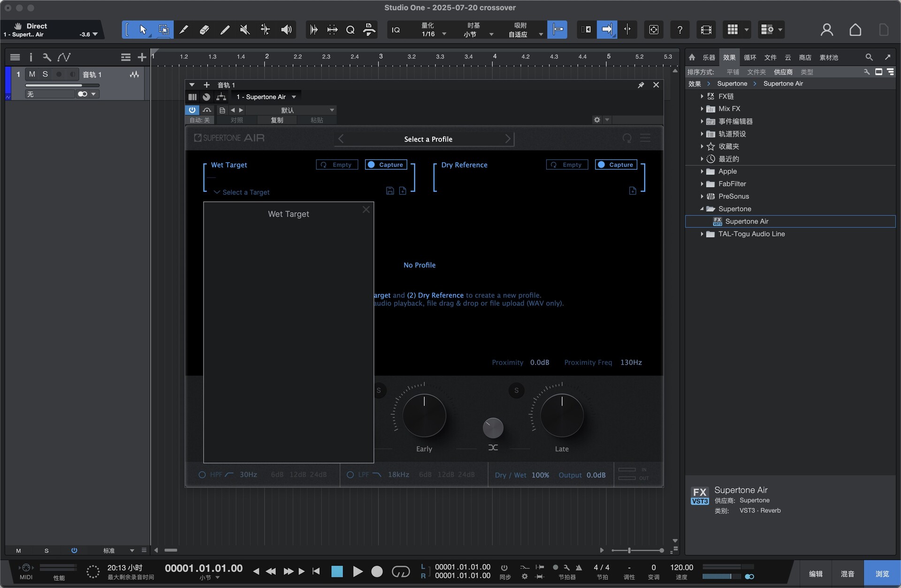Viewport: 901px width, 588px height.
Task: Select the Arrow tool in toolbar
Action: tap(143, 30)
